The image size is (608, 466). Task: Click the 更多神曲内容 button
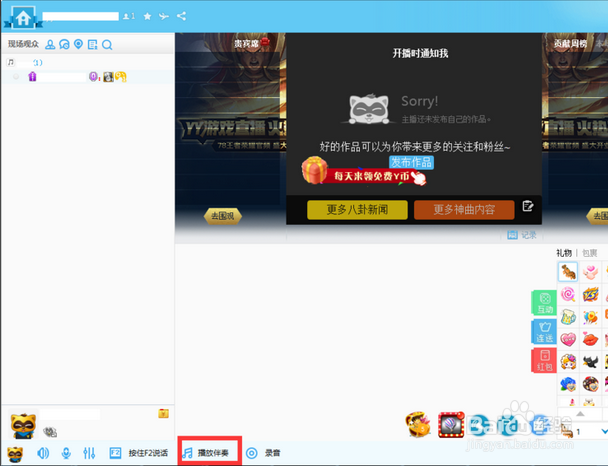[464, 210]
